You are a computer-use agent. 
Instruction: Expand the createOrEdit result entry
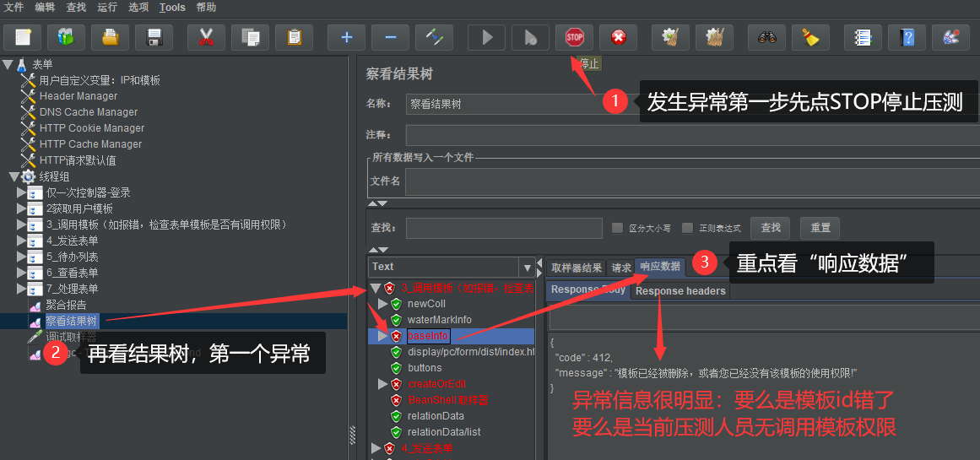coord(383,384)
